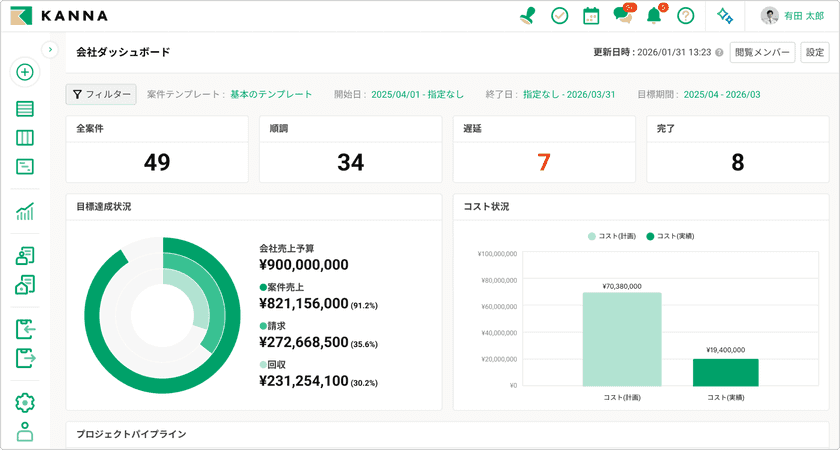Click the 閲覧メンバー button
This screenshot has height=450, width=840.
(762, 52)
